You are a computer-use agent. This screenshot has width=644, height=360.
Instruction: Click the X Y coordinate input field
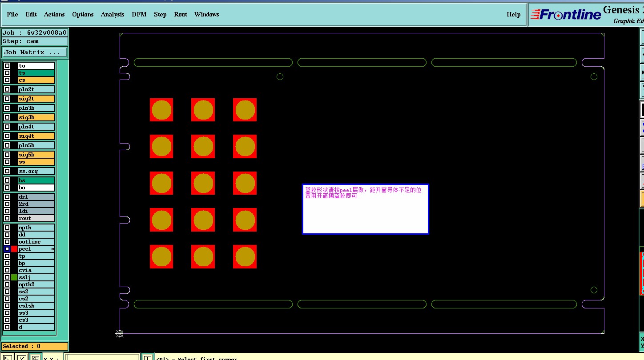click(x=102, y=357)
